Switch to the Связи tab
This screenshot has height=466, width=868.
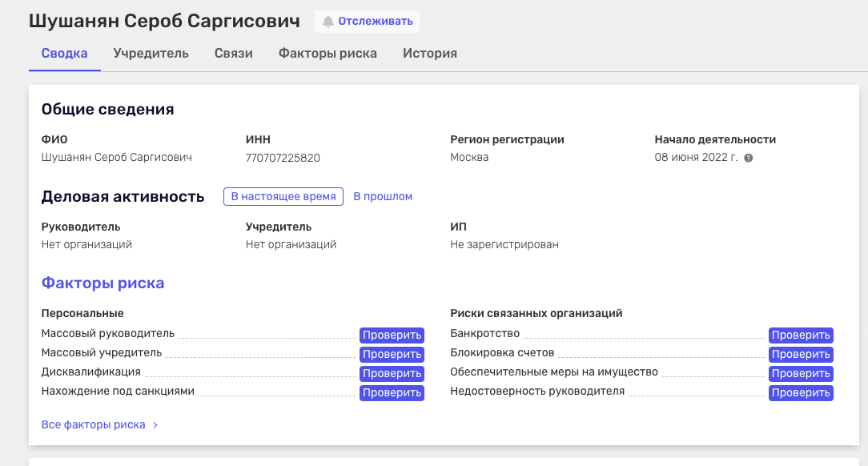point(233,53)
